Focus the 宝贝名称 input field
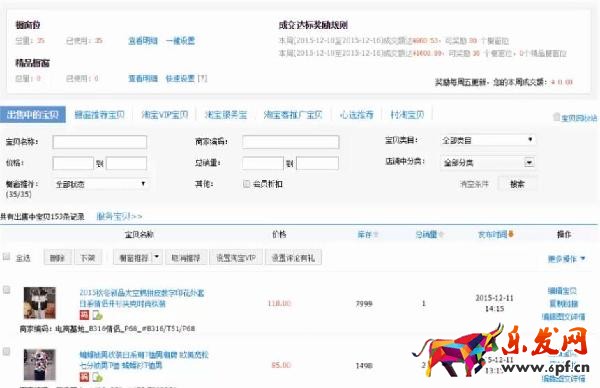The width and height of the screenshot is (600, 388). [99, 142]
